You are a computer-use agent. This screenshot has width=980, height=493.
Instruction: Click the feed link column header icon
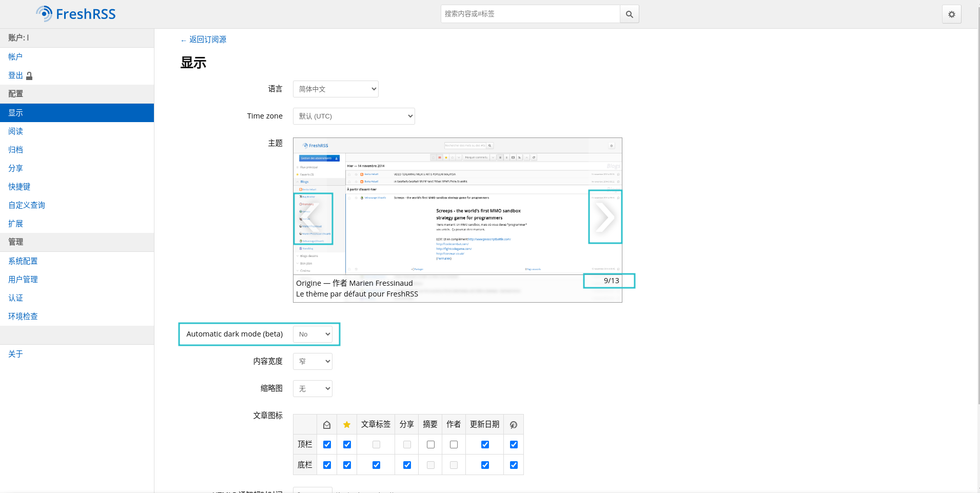click(514, 425)
